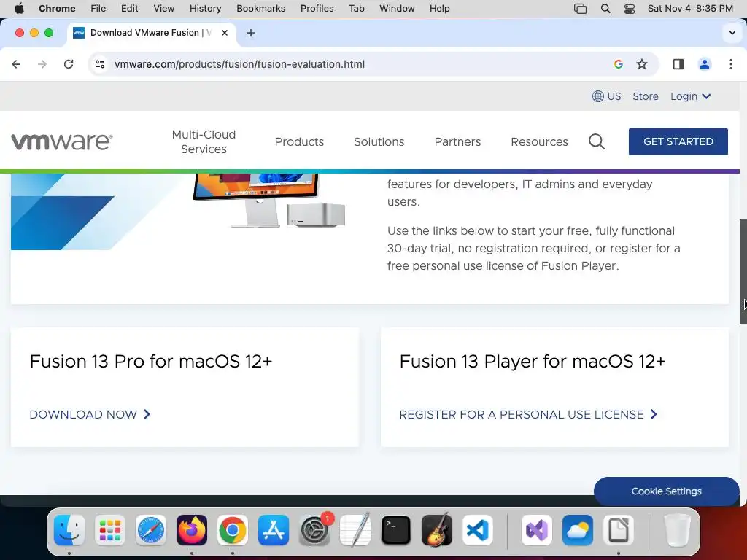Close the Download VMware Fusion tab
The image size is (747, 560).
(225, 33)
